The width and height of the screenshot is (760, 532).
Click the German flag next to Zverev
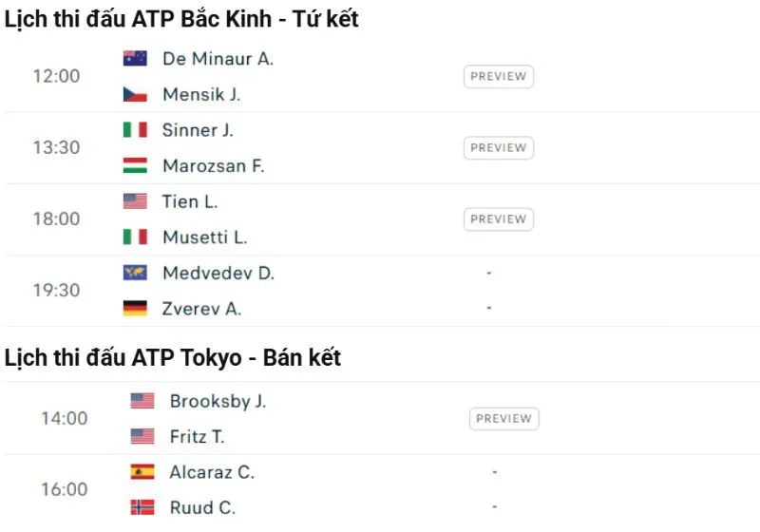pos(135,308)
